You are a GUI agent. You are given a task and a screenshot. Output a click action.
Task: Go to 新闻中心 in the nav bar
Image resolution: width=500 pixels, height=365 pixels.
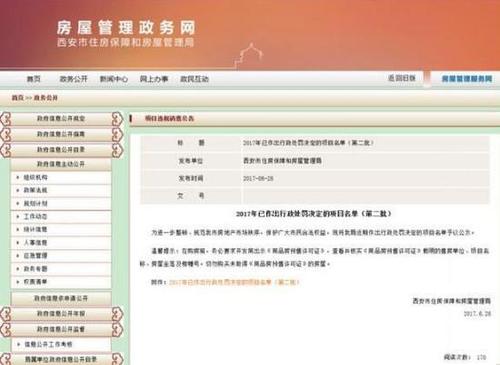(114, 79)
